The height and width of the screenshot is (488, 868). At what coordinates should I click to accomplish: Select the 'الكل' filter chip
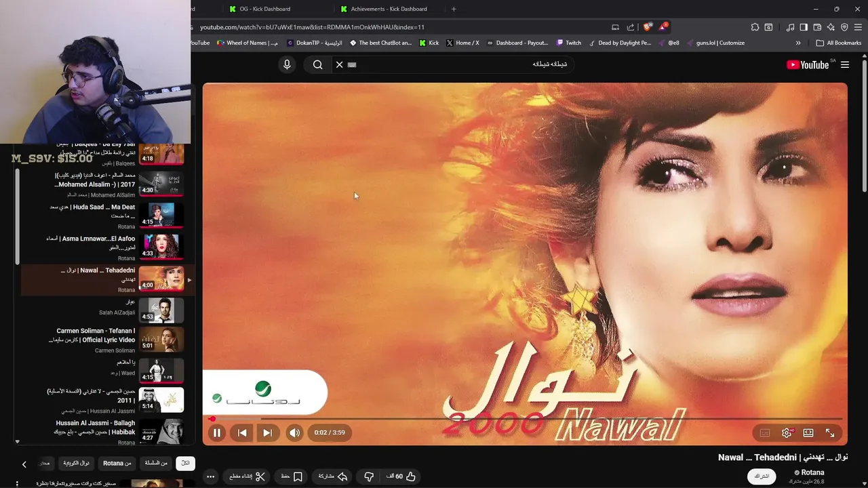tap(185, 463)
